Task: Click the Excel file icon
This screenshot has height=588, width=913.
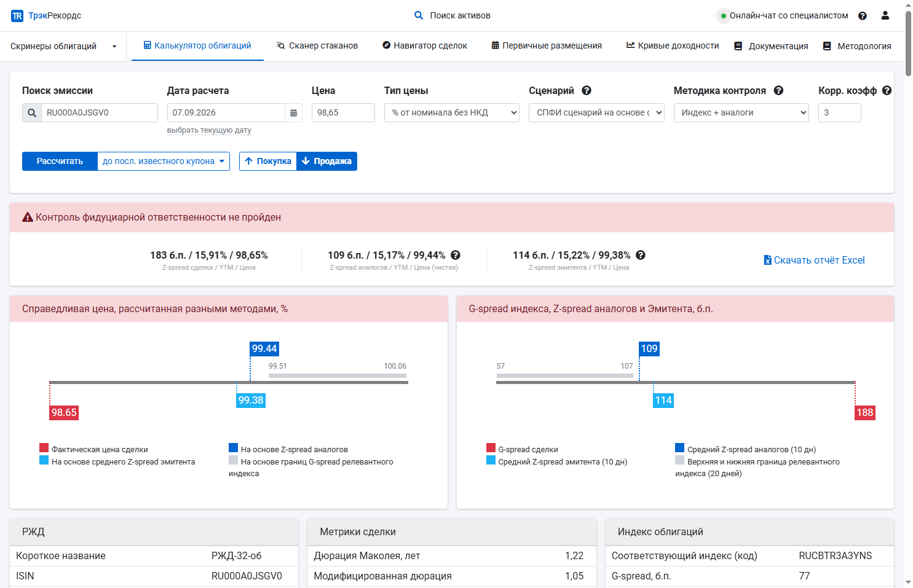Action: (767, 261)
